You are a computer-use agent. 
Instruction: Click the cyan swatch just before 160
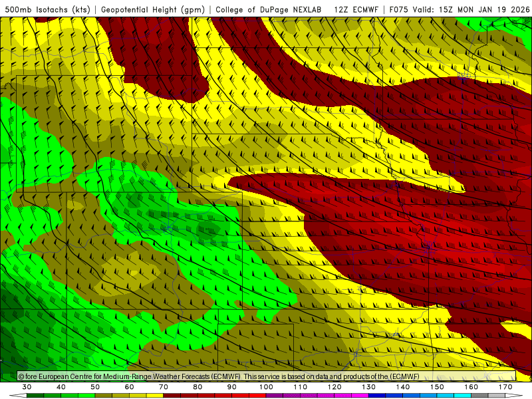click(x=463, y=396)
